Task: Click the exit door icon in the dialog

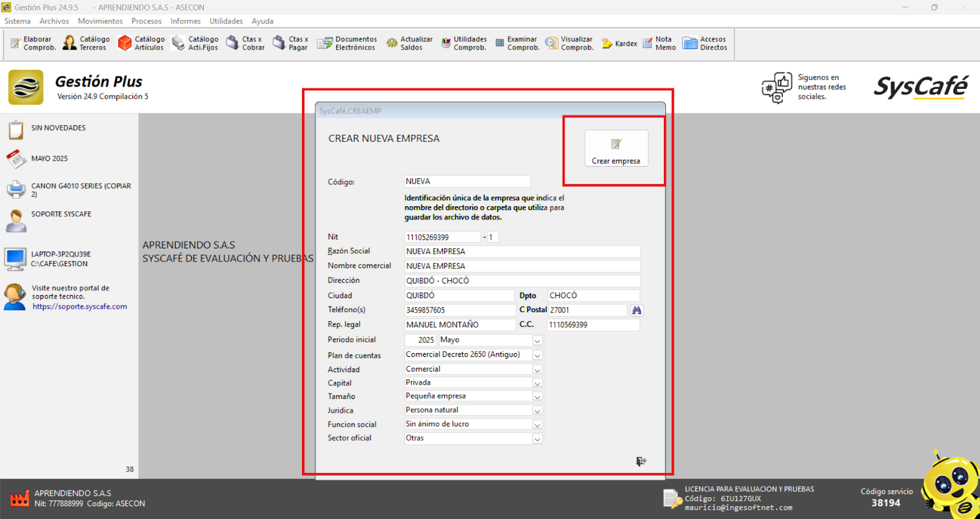Action: click(x=641, y=461)
